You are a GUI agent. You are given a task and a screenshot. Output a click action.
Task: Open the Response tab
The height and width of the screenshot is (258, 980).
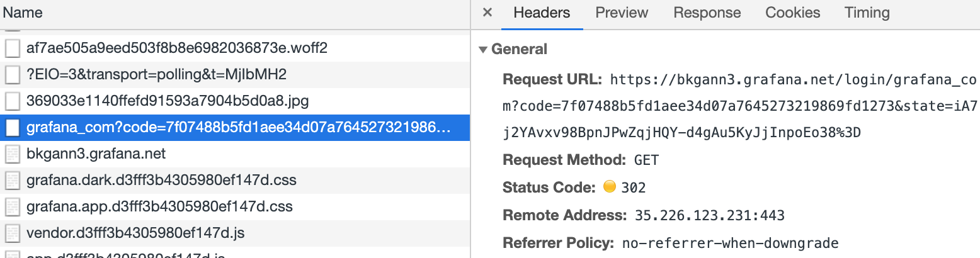tap(707, 13)
